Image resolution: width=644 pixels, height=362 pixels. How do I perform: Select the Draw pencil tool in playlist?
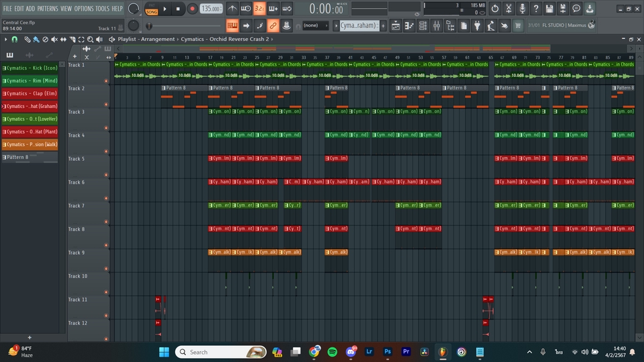[27, 40]
